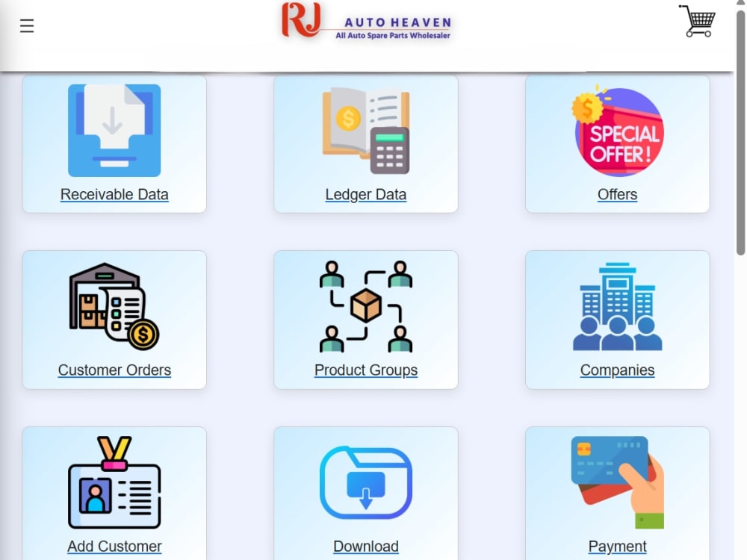This screenshot has height=560, width=747.
Task: Open the Receivable Data link
Action: click(114, 194)
